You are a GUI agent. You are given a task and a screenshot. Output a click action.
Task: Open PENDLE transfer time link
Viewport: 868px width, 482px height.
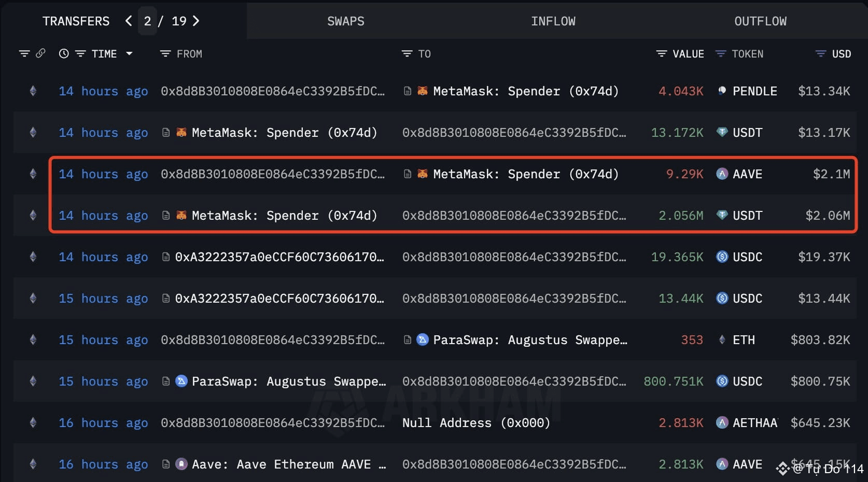[103, 91]
